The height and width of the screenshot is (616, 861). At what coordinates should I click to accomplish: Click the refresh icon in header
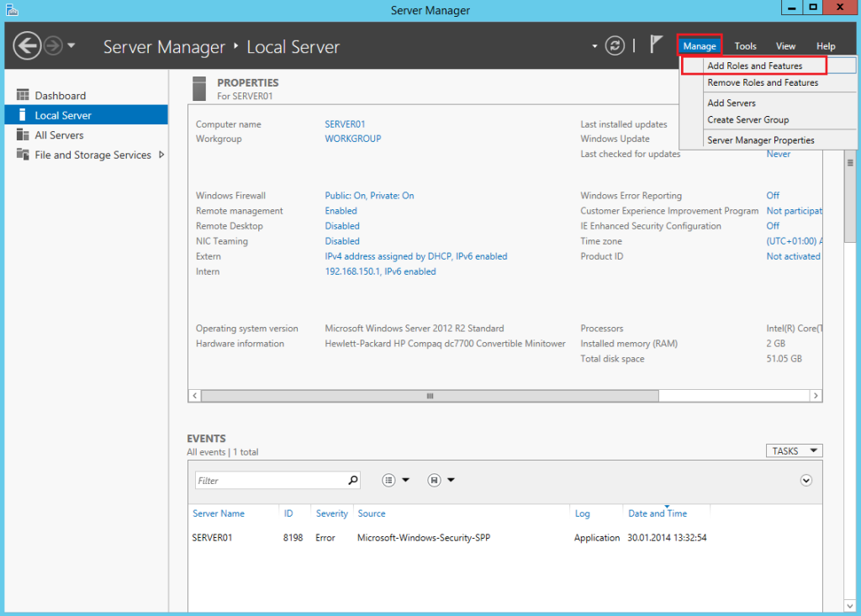click(615, 45)
